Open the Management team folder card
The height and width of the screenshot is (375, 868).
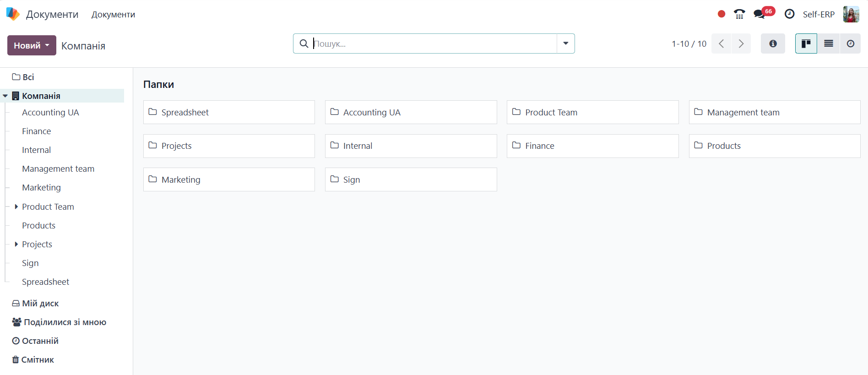[x=775, y=112]
